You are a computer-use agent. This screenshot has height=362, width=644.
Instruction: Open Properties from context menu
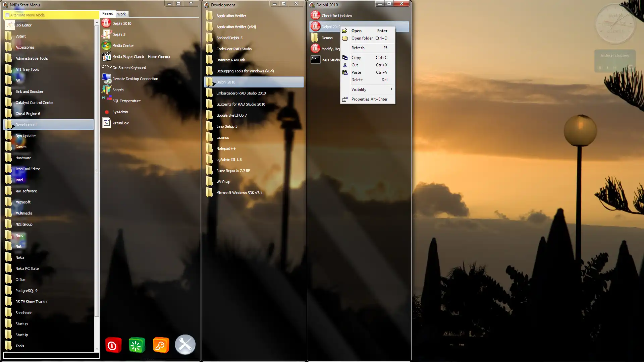tap(368, 99)
